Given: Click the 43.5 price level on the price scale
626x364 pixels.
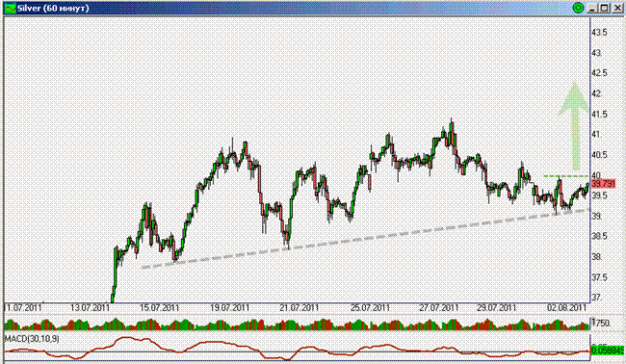Looking at the screenshot, I should click(599, 33).
